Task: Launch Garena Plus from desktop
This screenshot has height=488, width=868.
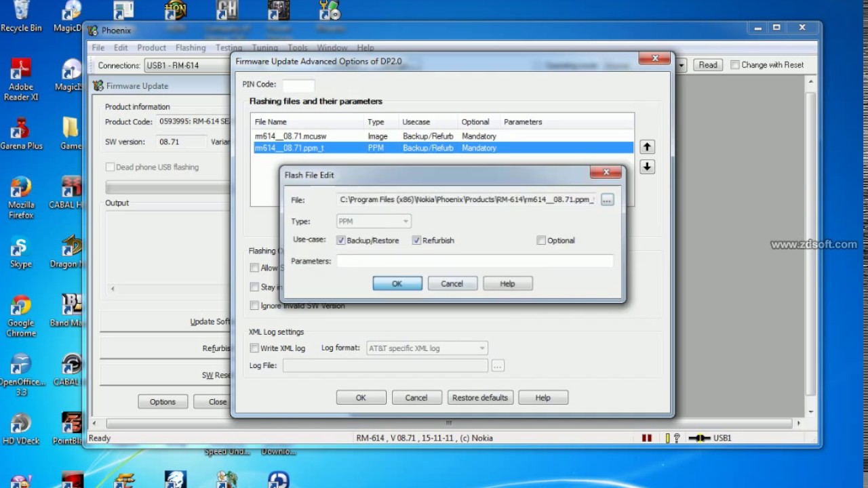Action: tap(21, 133)
